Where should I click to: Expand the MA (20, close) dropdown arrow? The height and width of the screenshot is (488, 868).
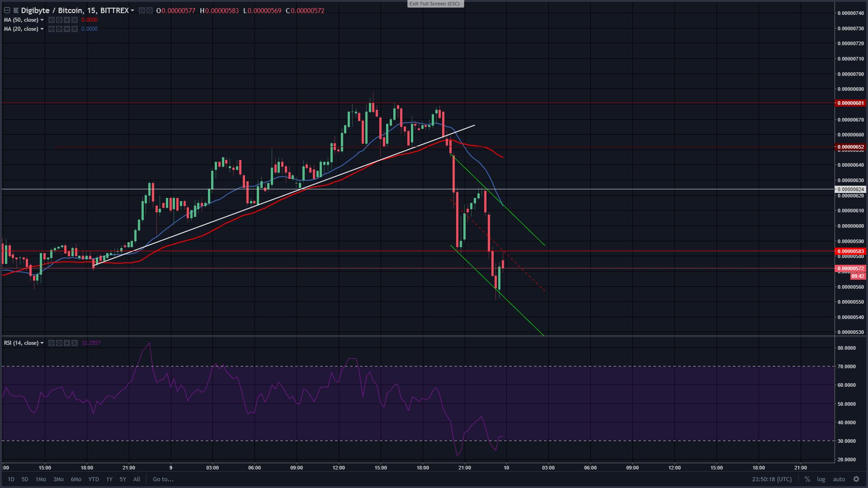tap(42, 29)
